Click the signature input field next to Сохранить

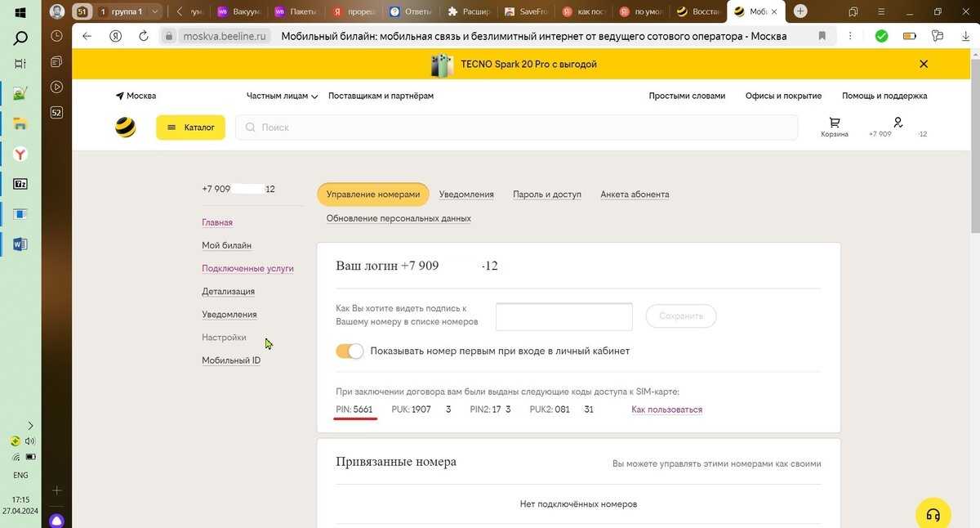point(563,316)
